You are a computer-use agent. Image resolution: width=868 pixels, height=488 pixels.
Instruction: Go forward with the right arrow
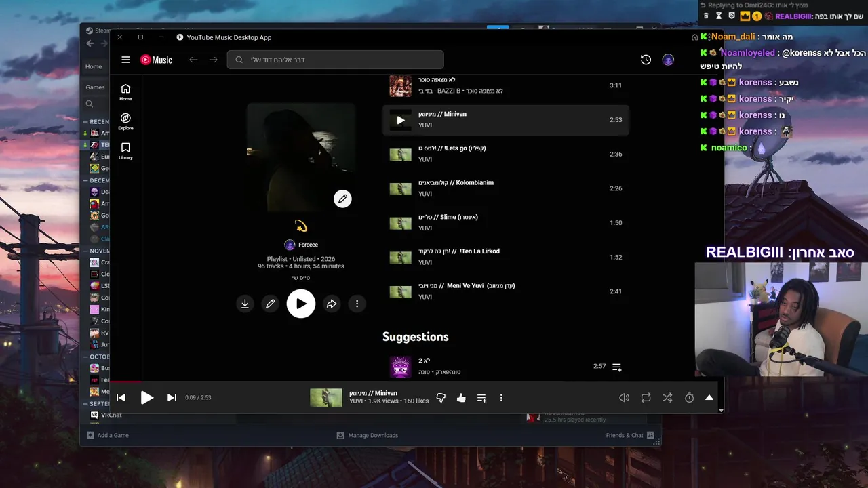tap(213, 60)
